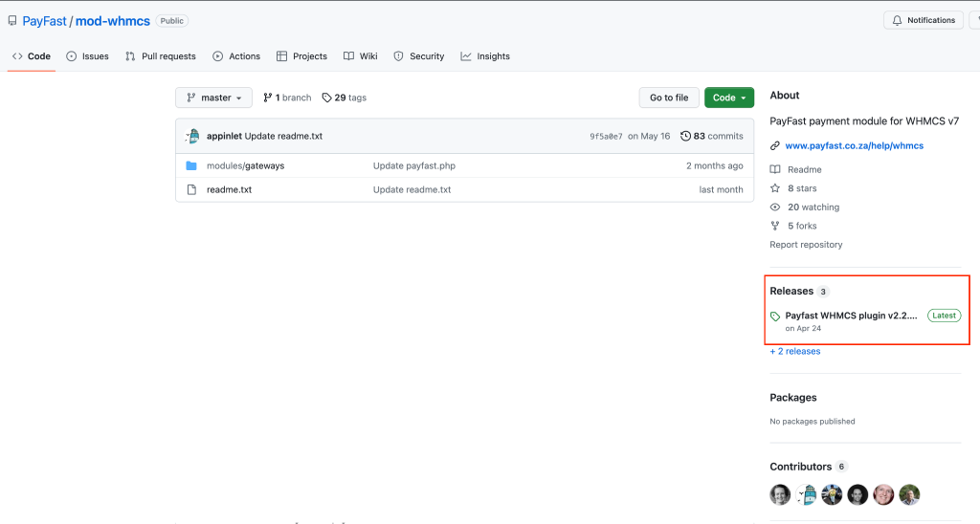View the 1 branch link
This screenshot has height=524, width=980.
point(287,98)
